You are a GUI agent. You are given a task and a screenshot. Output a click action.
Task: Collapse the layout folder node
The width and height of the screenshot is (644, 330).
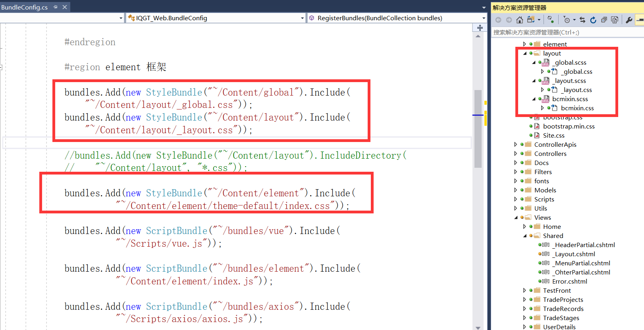(524, 53)
